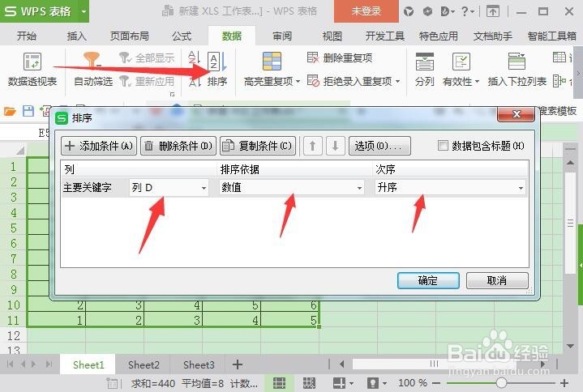Toggle 'Data contains header' (数据包含标题) checkbox

click(443, 145)
